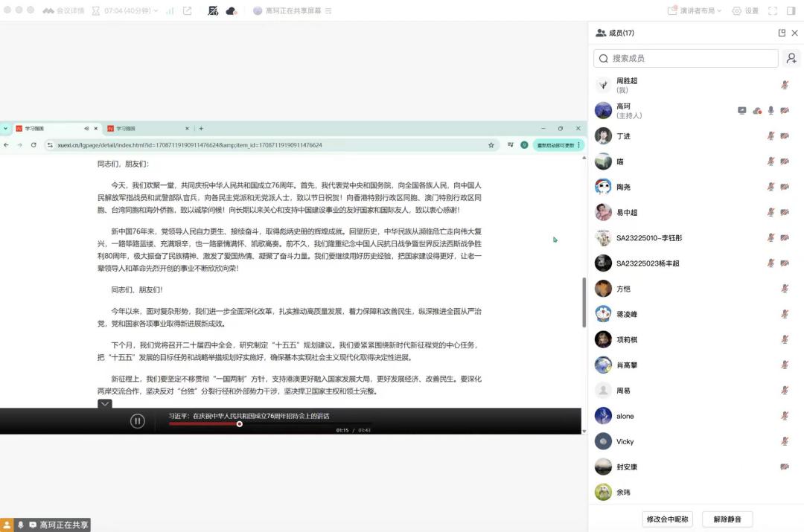Toggle microphone for 周胜超 (我)
This screenshot has height=532, width=804.
pyautogui.click(x=785, y=85)
